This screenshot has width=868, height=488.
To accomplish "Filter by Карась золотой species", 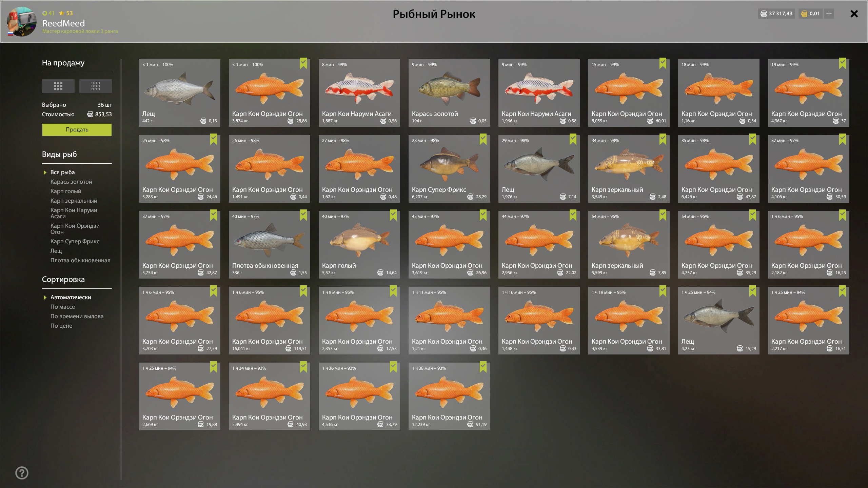I will pos(71,182).
